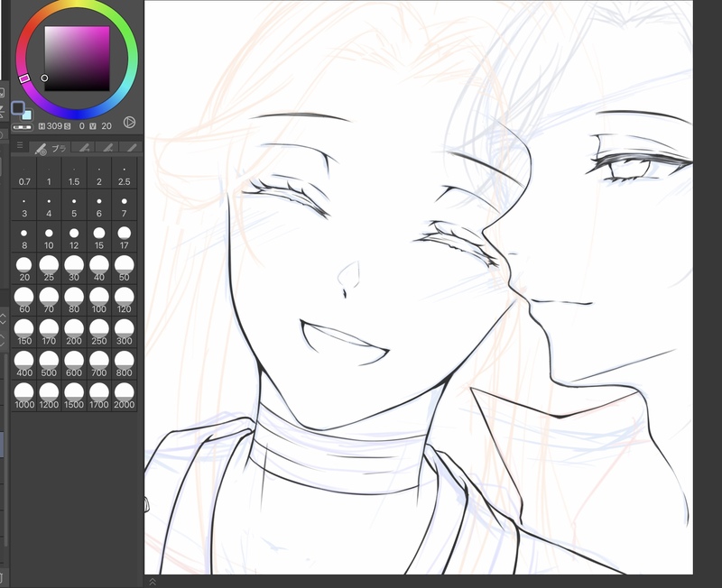Click the saturation value 0
Image resolution: width=722 pixels, height=588 pixels.
coord(81,126)
